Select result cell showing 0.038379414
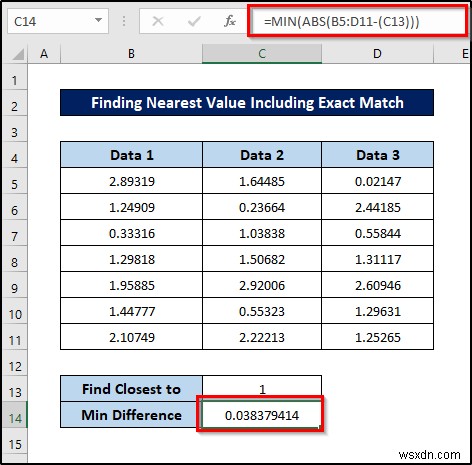 262,415
